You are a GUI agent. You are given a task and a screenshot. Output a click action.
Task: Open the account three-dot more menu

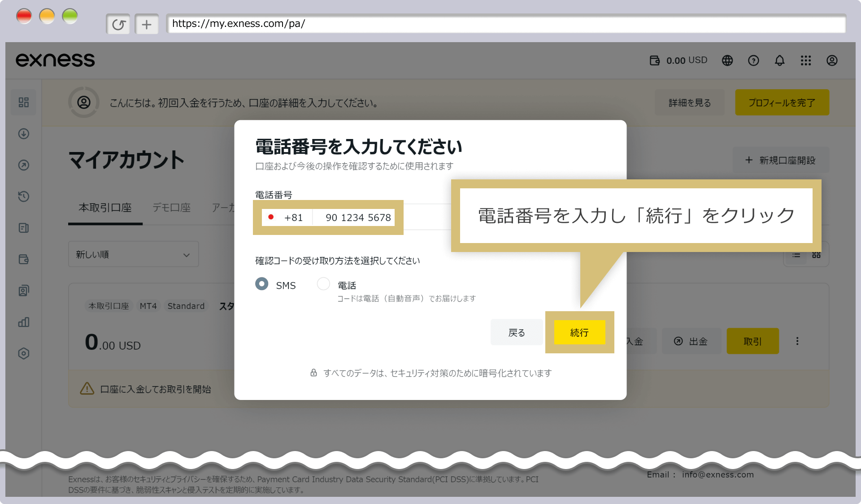click(x=797, y=341)
